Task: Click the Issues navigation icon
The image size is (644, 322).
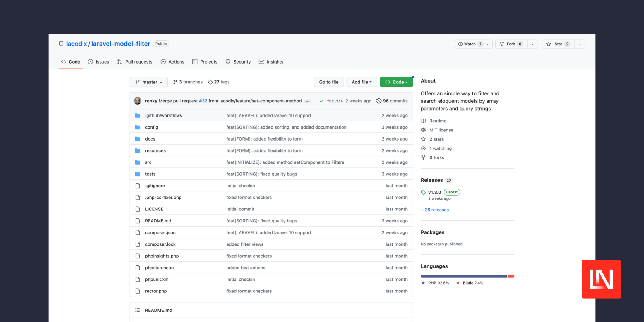Action: click(91, 61)
